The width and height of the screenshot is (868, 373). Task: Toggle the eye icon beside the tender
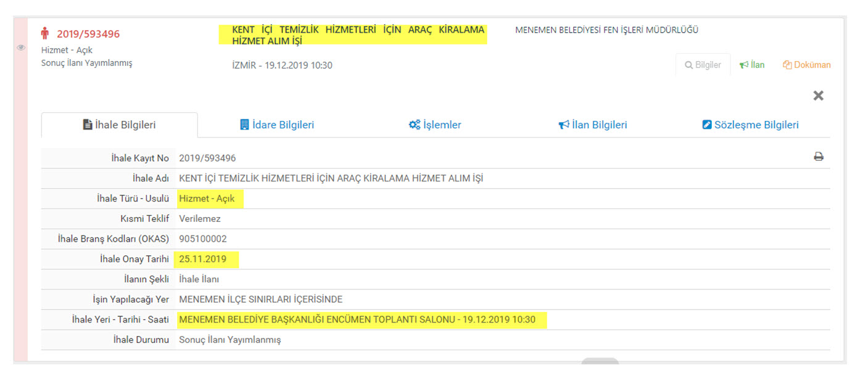21,47
